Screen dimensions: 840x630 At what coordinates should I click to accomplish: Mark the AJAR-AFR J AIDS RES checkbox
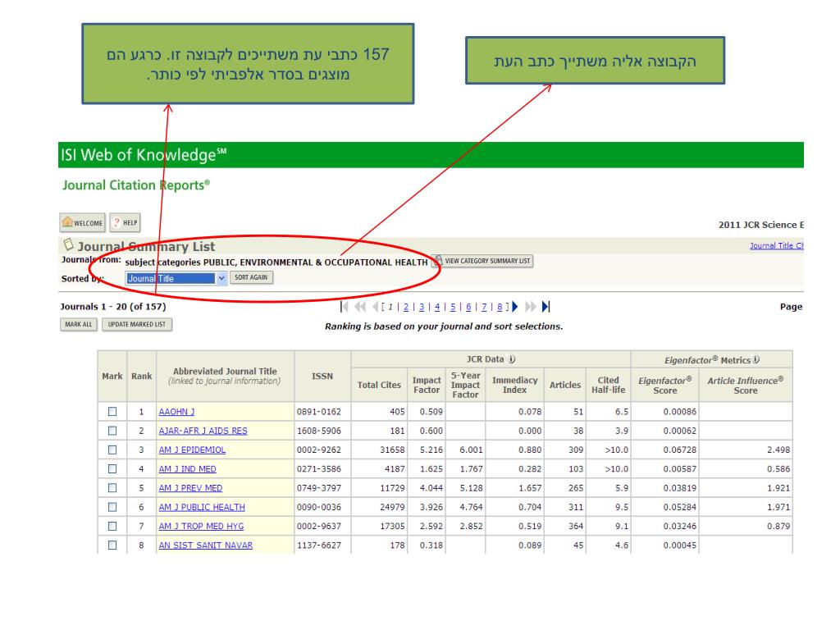pos(112,430)
